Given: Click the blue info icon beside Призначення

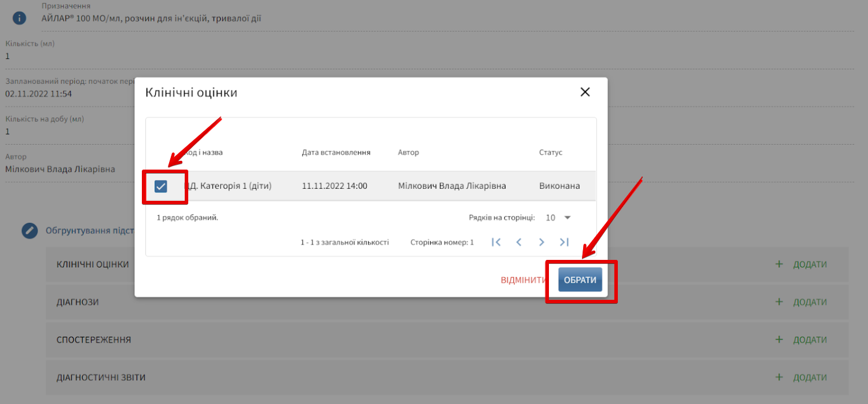Looking at the screenshot, I should (19, 17).
